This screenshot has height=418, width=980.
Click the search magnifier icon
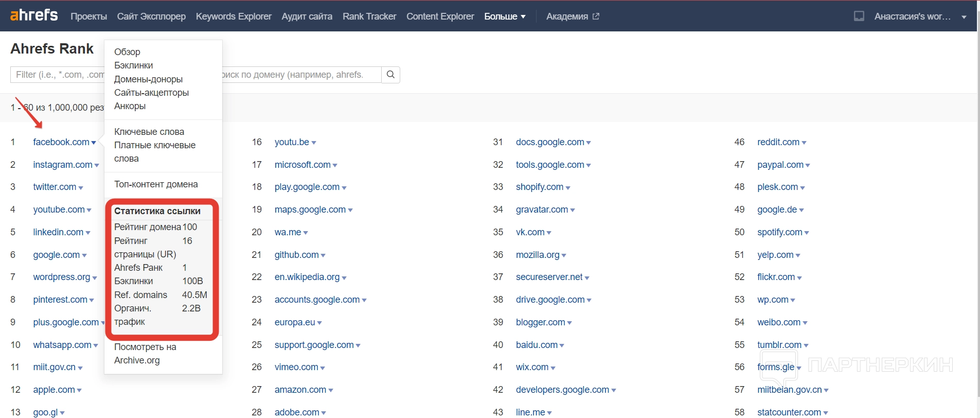(x=390, y=75)
